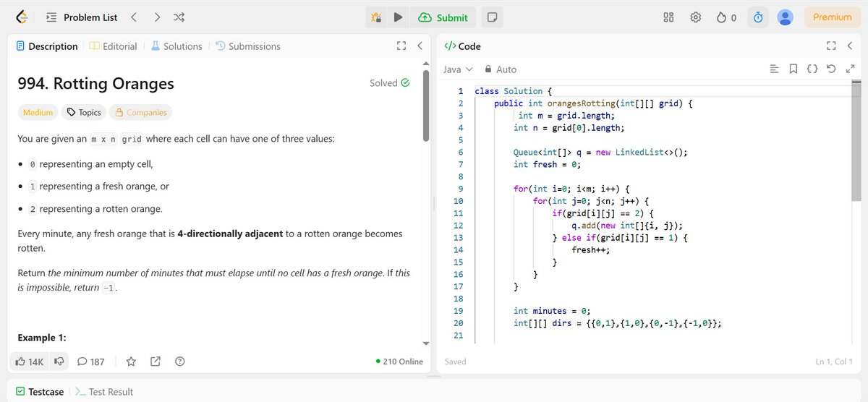Click line number 19 in editor

459,311
